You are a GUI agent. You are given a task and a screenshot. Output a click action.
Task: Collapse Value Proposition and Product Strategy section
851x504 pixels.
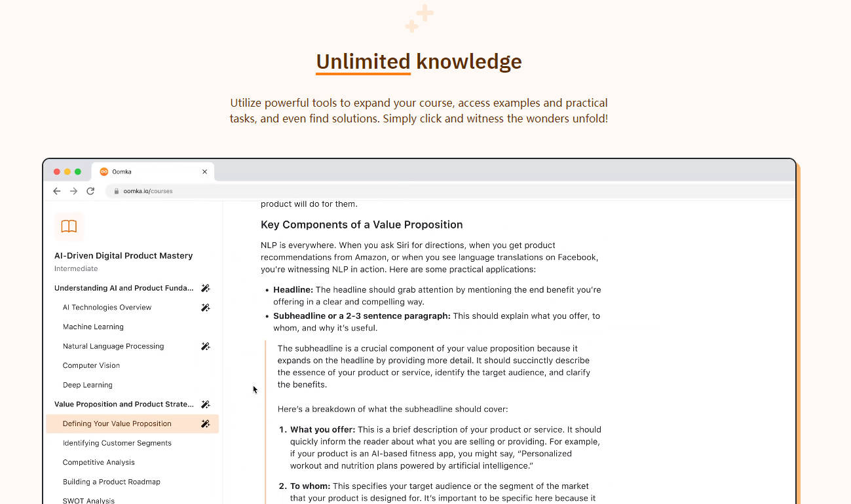(124, 405)
